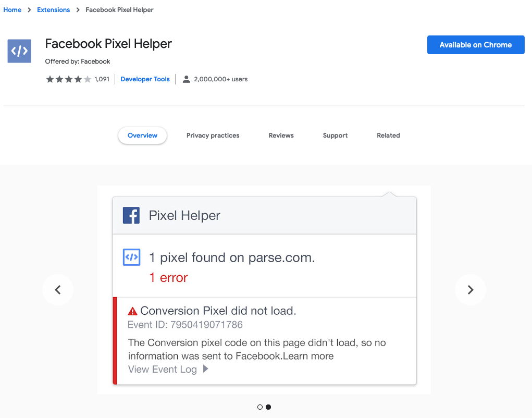Click the red warning triangle icon
The width and height of the screenshot is (532, 418).
point(132,311)
